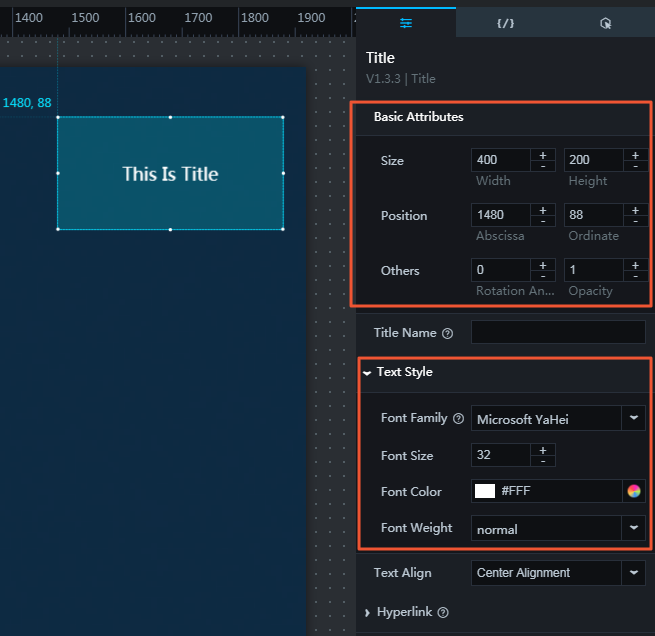
Task: Open the Title Name help icon
Action: pos(447,333)
